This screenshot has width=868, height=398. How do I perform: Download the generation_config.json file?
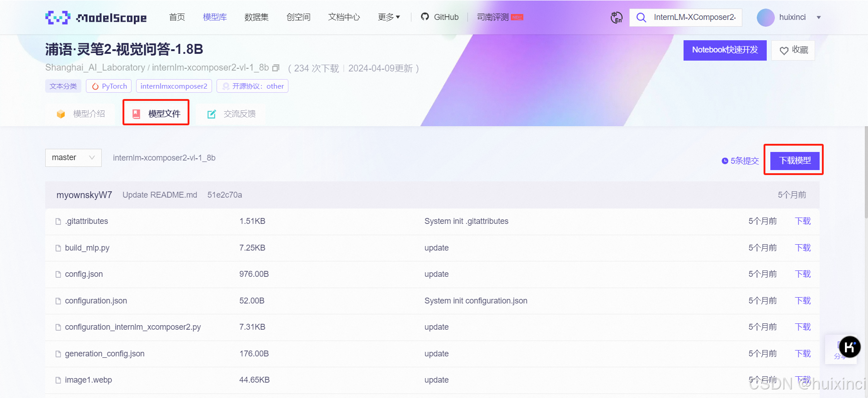click(803, 354)
